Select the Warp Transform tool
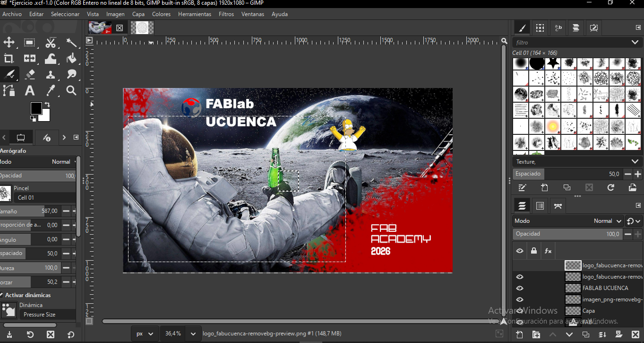Screen dimensions: 644x343 (51, 59)
